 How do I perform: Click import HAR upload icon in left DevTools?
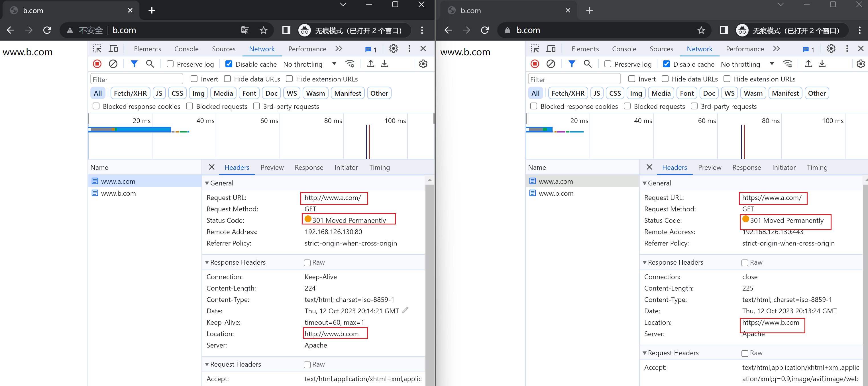tap(370, 64)
